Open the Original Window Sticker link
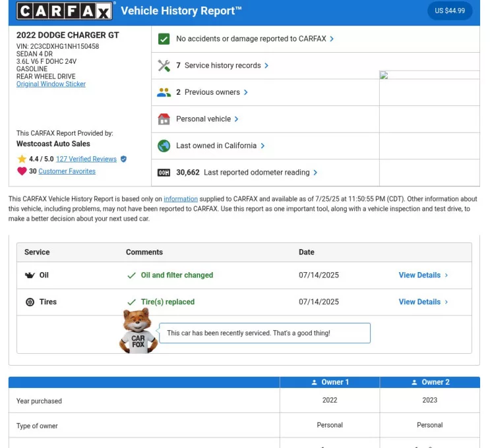This screenshot has width=490, height=448. pos(51,84)
